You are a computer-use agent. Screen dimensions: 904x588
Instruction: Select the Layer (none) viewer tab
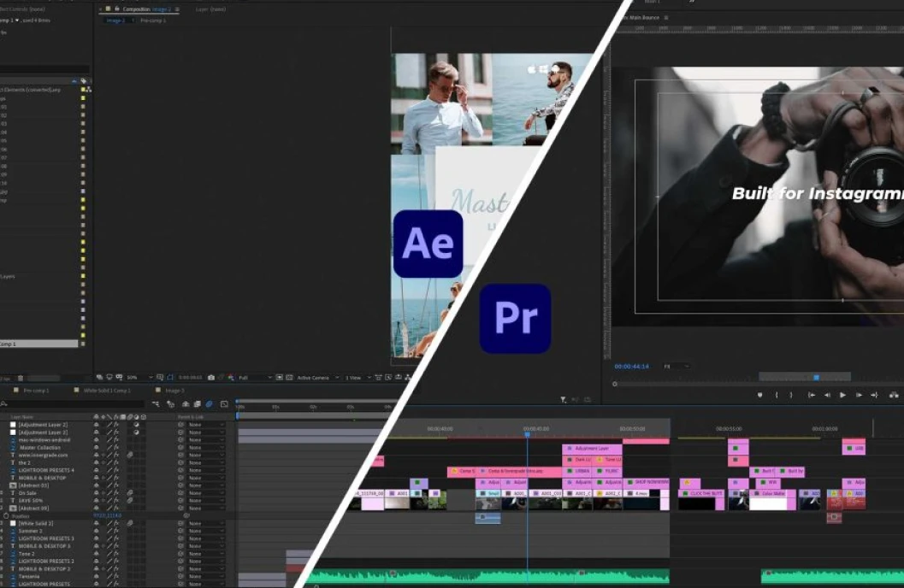[210, 9]
